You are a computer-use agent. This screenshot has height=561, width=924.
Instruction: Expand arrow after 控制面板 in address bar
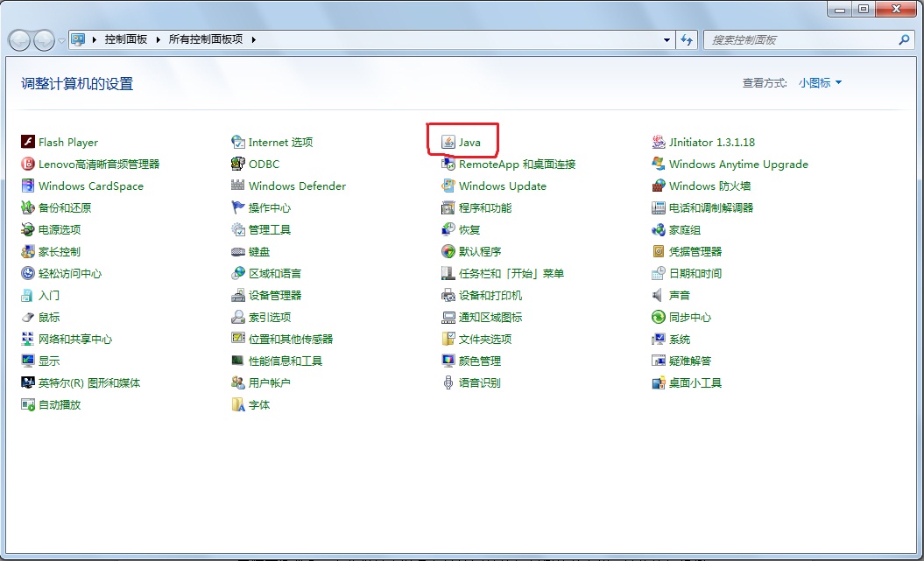[x=159, y=40]
